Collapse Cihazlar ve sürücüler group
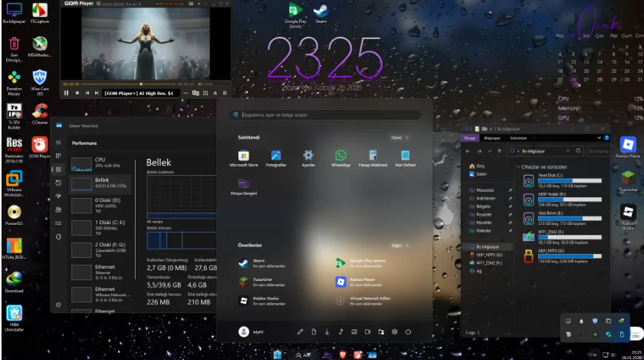 (x=518, y=167)
